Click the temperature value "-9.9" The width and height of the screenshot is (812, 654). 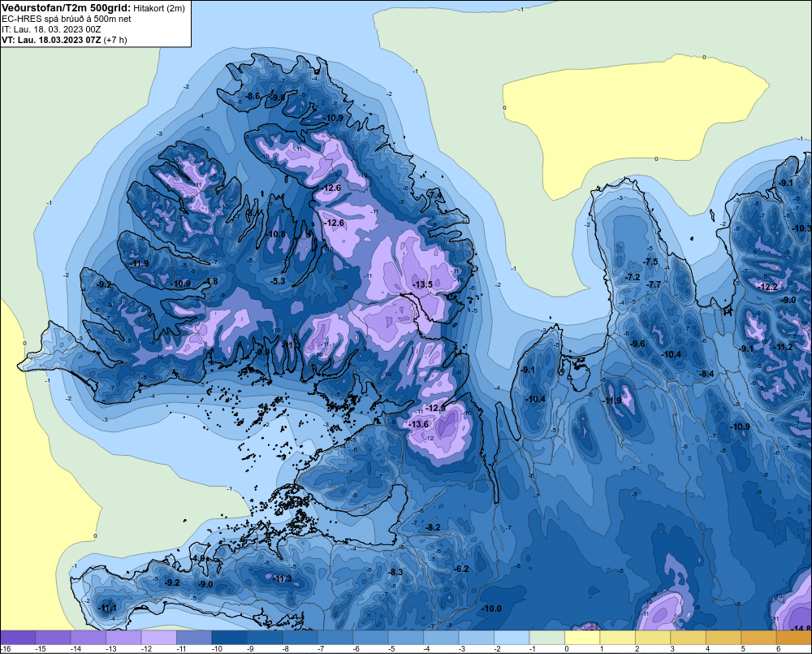[264, 352]
